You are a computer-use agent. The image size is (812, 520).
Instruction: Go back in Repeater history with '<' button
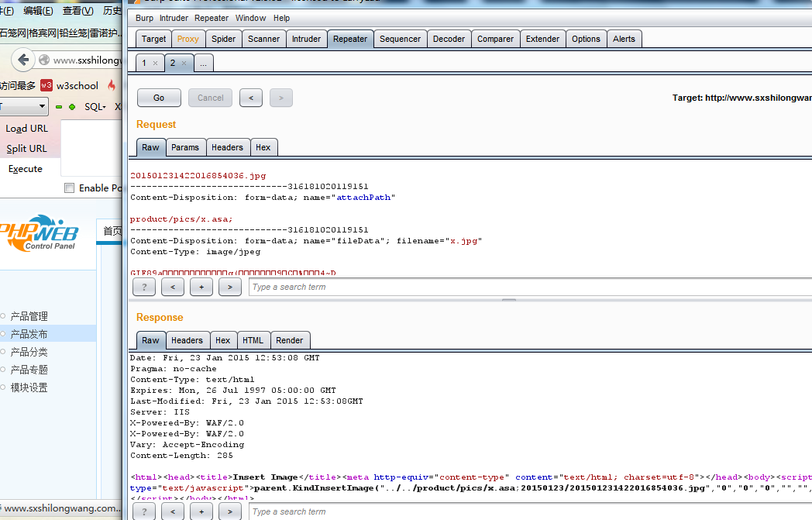[251, 98]
